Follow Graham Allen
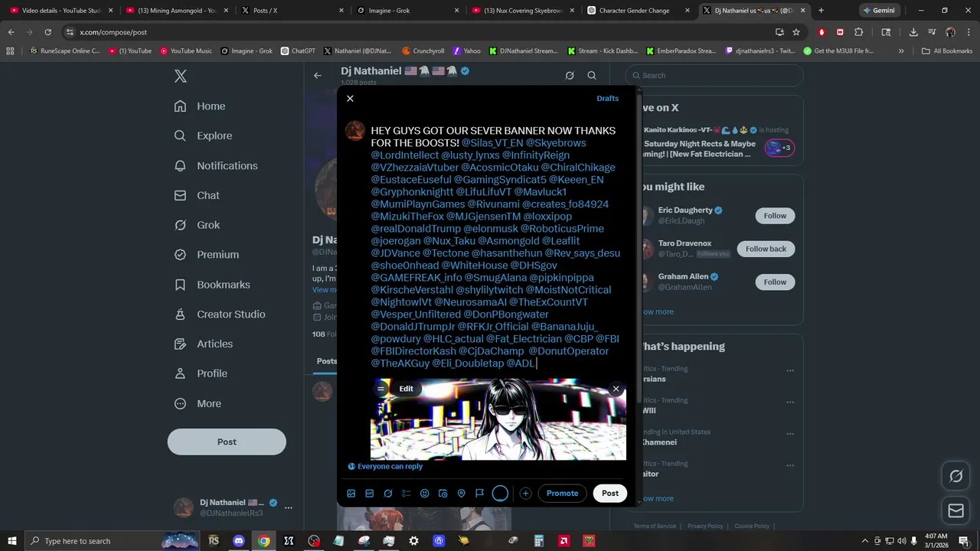 click(775, 282)
